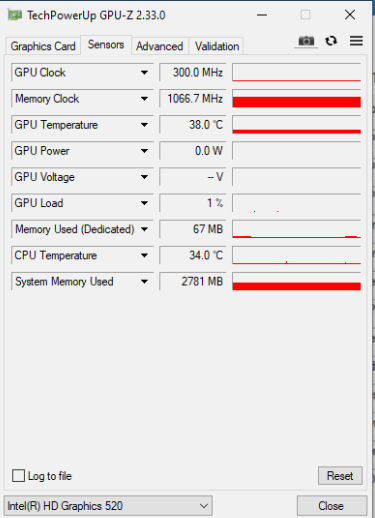Expand the GPU Clock sensor dropdown
The height and width of the screenshot is (518, 375).
click(144, 73)
